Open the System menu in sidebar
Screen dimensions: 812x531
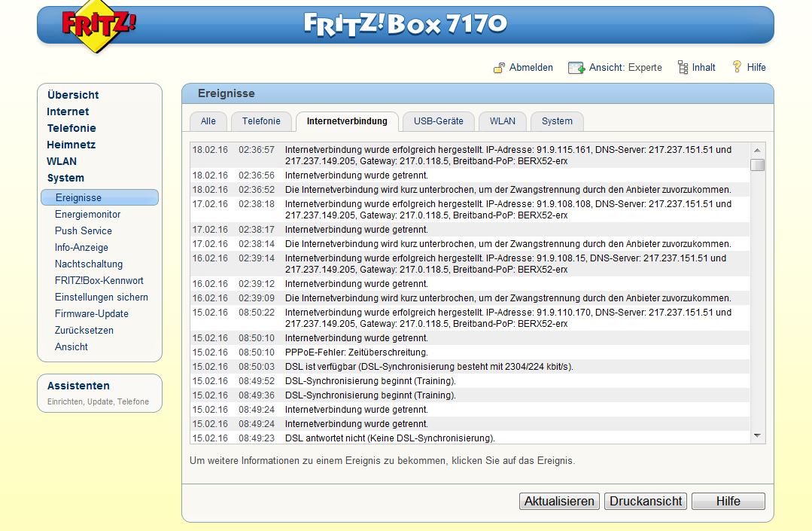(x=65, y=178)
